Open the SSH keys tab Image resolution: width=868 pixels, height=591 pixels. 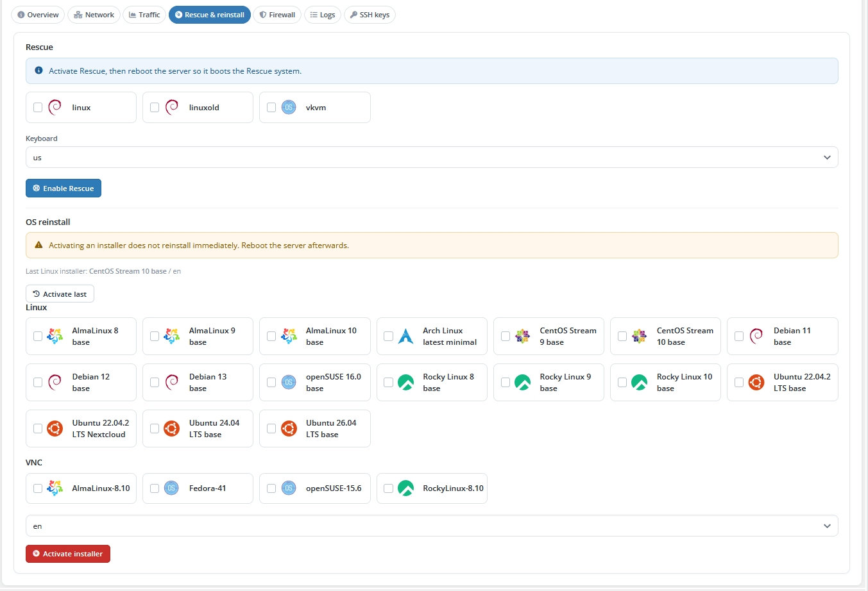[370, 15]
